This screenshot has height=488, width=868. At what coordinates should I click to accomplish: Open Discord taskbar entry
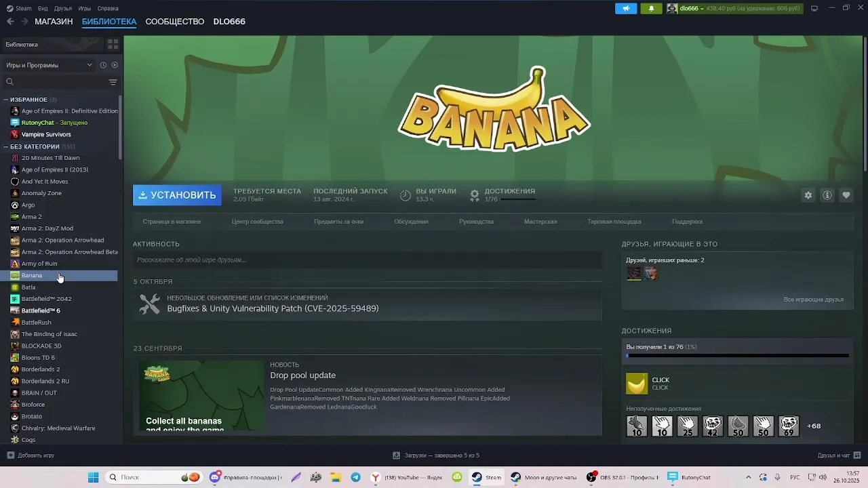[x=246, y=477]
